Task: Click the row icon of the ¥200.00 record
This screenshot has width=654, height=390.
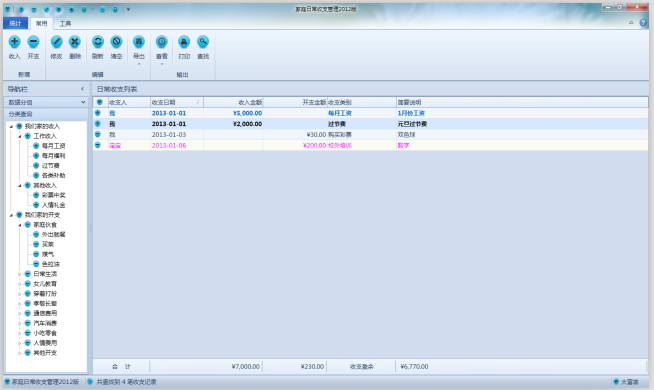Action: click(98, 145)
